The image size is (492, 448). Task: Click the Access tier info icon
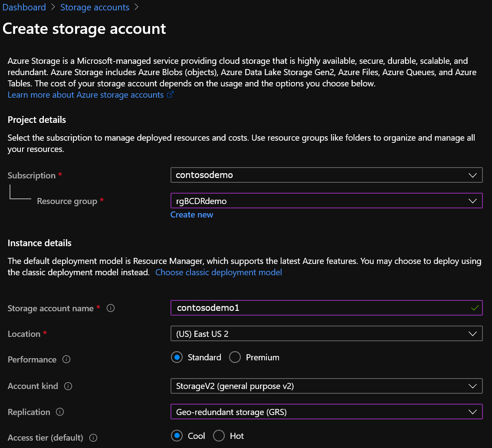tap(93, 438)
